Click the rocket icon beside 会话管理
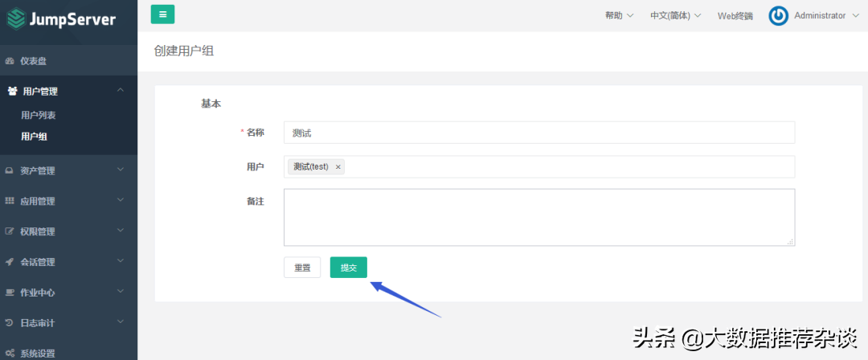Image resolution: width=868 pixels, height=360 pixels. point(10,262)
